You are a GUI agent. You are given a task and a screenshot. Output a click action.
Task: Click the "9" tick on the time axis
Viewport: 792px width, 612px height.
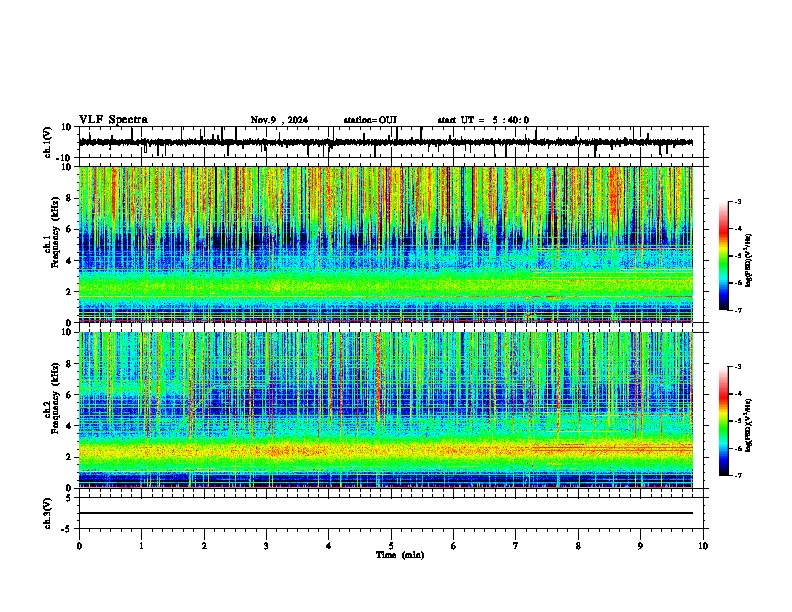640,546
